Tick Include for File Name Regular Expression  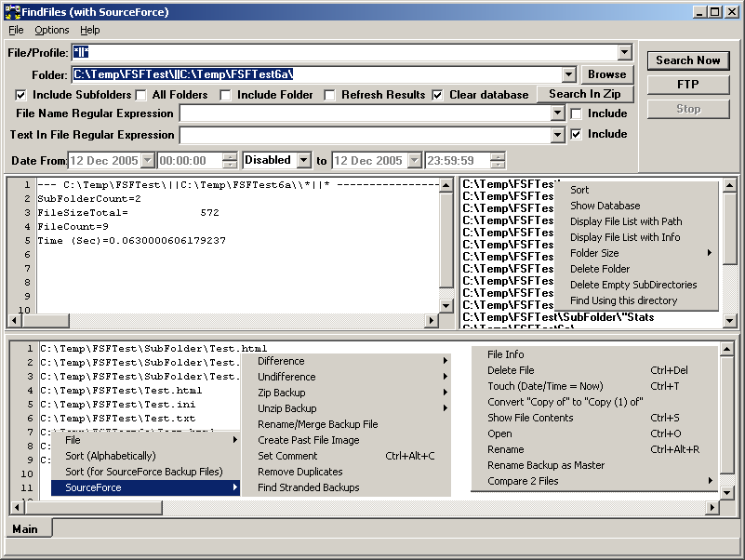pos(576,113)
